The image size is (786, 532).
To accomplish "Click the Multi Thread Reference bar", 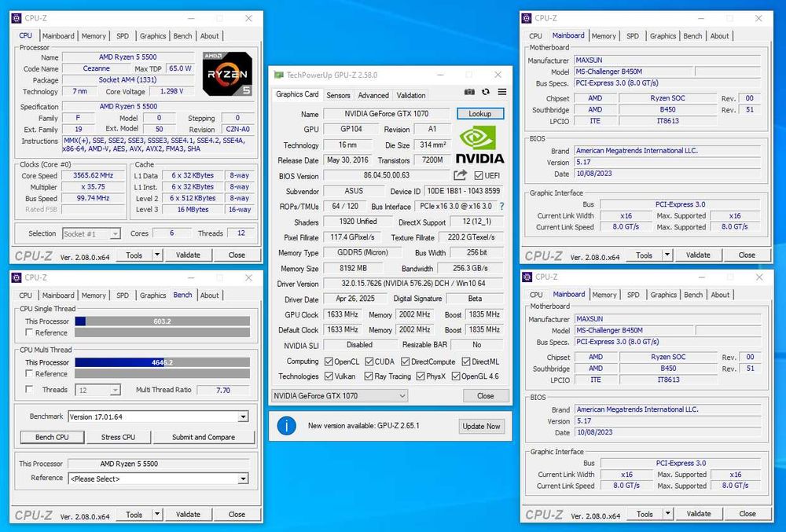I will point(163,374).
